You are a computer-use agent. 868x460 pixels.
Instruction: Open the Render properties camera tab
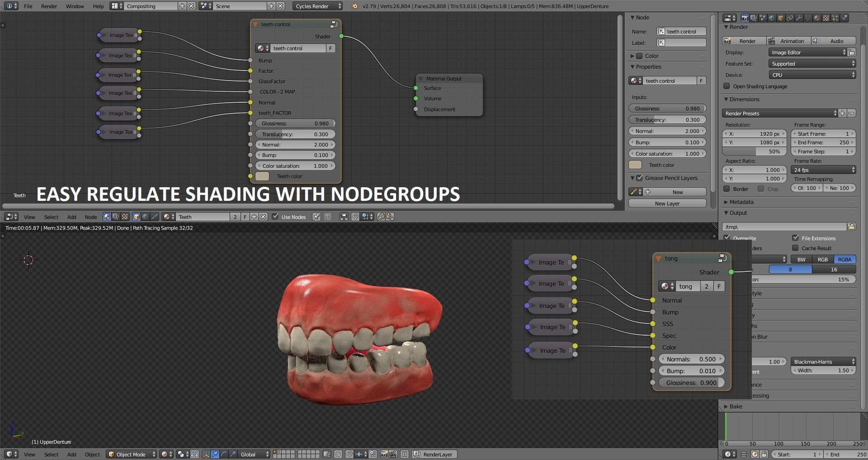[x=745, y=18]
